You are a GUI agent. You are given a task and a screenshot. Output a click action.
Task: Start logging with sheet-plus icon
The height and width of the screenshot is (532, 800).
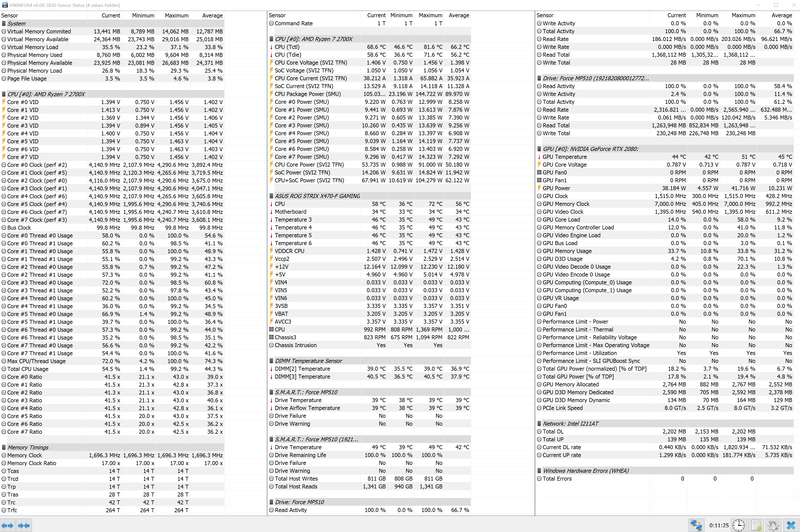coord(756,526)
